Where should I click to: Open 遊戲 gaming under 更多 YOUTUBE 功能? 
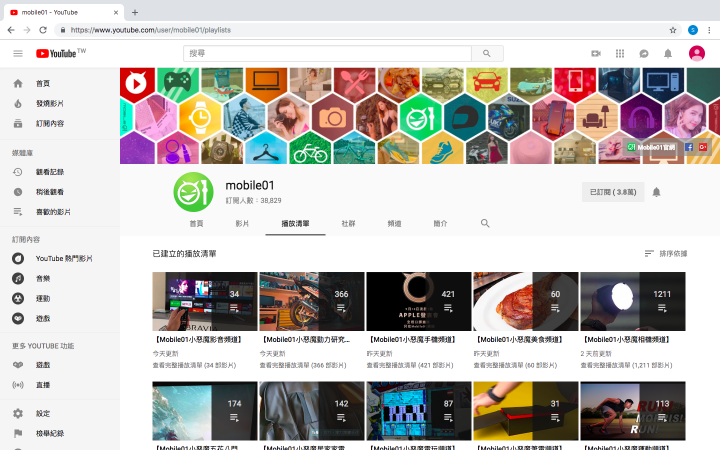tap(60, 365)
